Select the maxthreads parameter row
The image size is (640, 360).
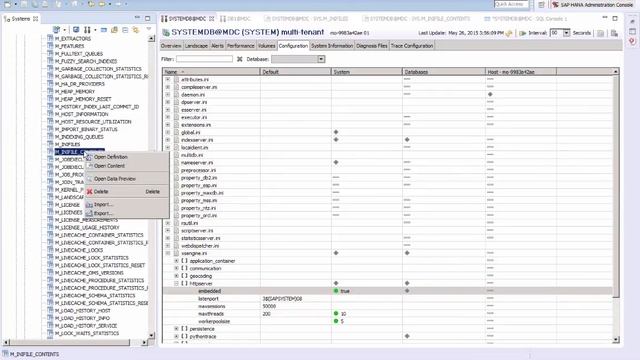[x=388, y=314]
